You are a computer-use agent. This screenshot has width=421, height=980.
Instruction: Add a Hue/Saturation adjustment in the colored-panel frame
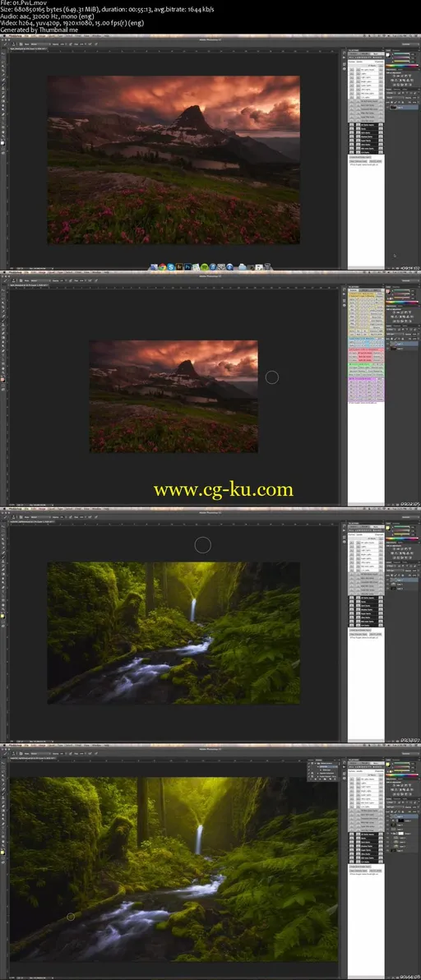392,317
